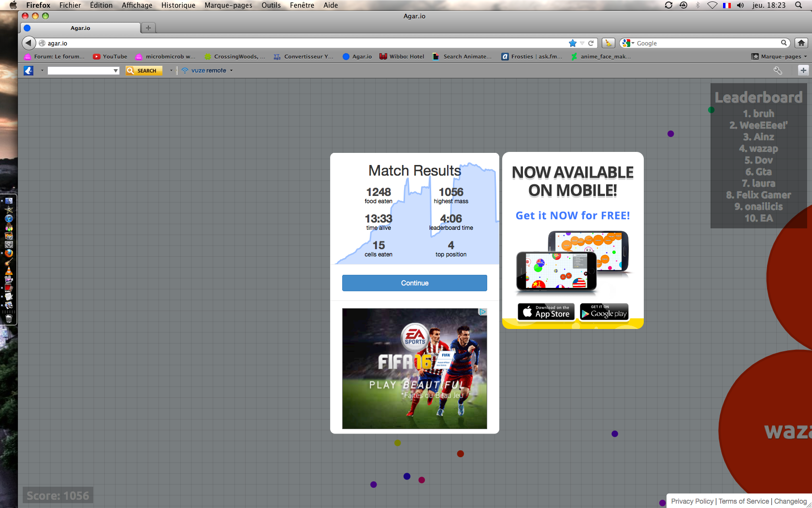The image size is (812, 508).
Task: Go back with the browser back arrow
Action: [29, 43]
